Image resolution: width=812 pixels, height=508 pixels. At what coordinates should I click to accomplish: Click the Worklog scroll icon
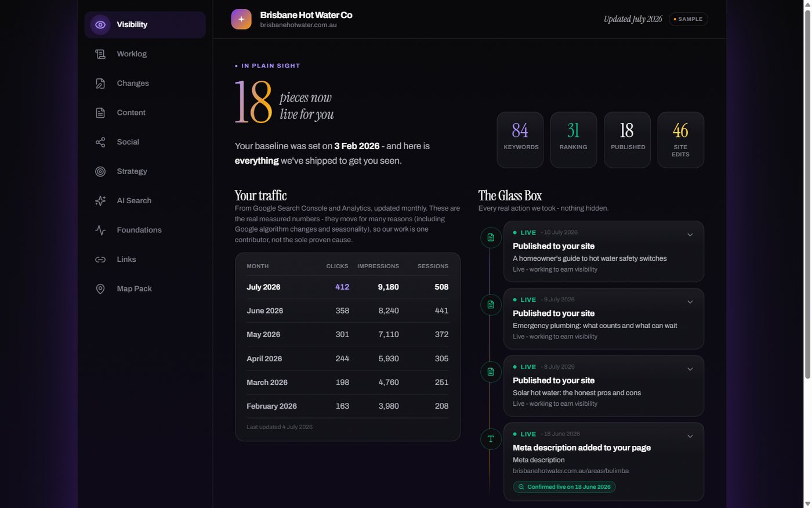coord(100,54)
